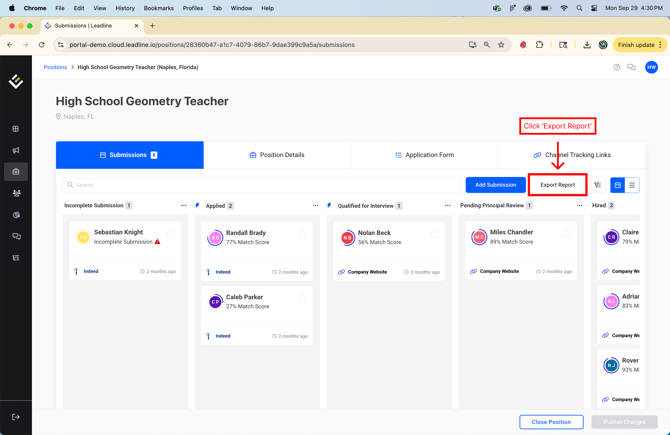
Task: Open the Application Form tab
Action: [424, 155]
